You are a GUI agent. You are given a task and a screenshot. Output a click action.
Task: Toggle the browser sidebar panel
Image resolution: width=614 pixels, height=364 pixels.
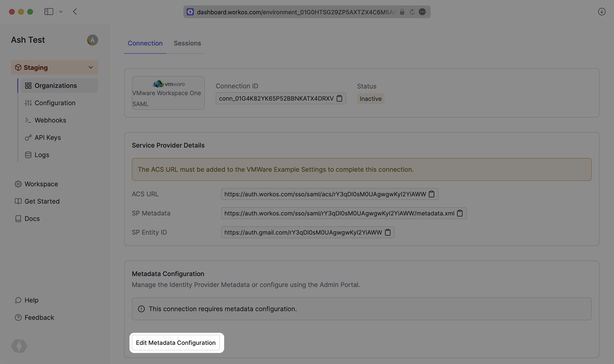pyautogui.click(x=49, y=12)
